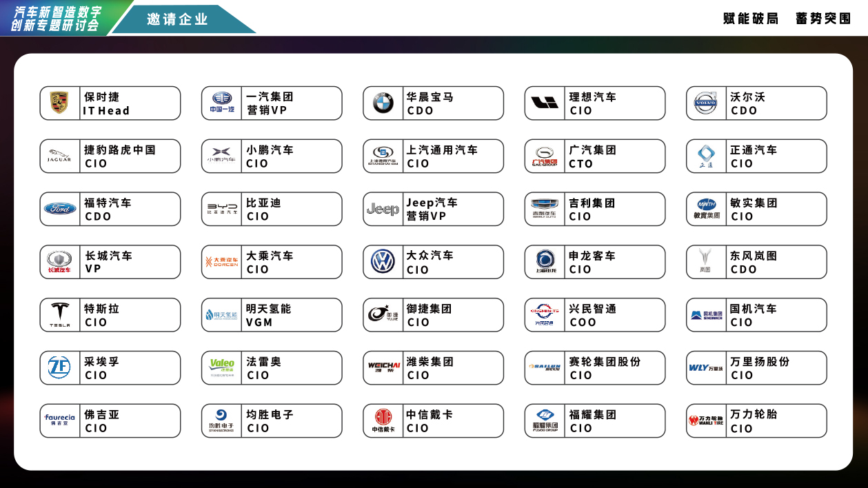Select the Ford oval logo
This screenshot has height=488, width=868.
click(x=60, y=209)
